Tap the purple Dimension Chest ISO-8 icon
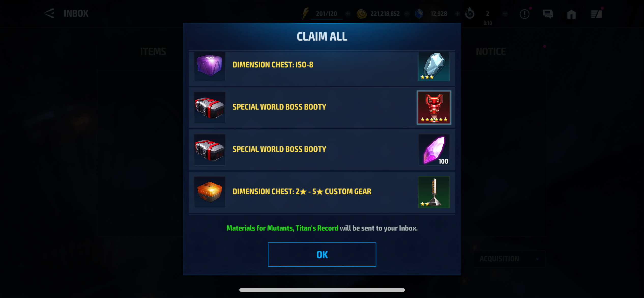Image resolution: width=644 pixels, height=298 pixels. (210, 66)
